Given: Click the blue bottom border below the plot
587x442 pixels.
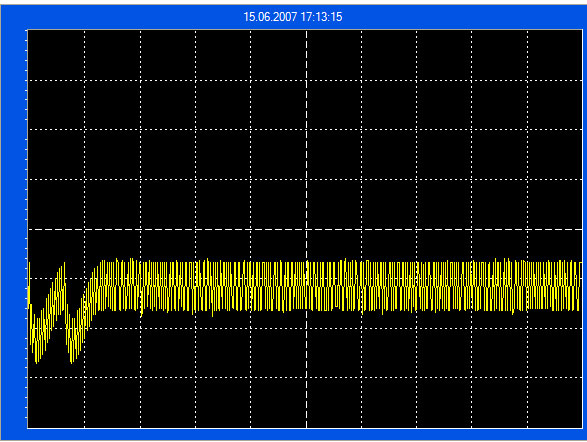Looking at the screenshot, I should (x=294, y=434).
